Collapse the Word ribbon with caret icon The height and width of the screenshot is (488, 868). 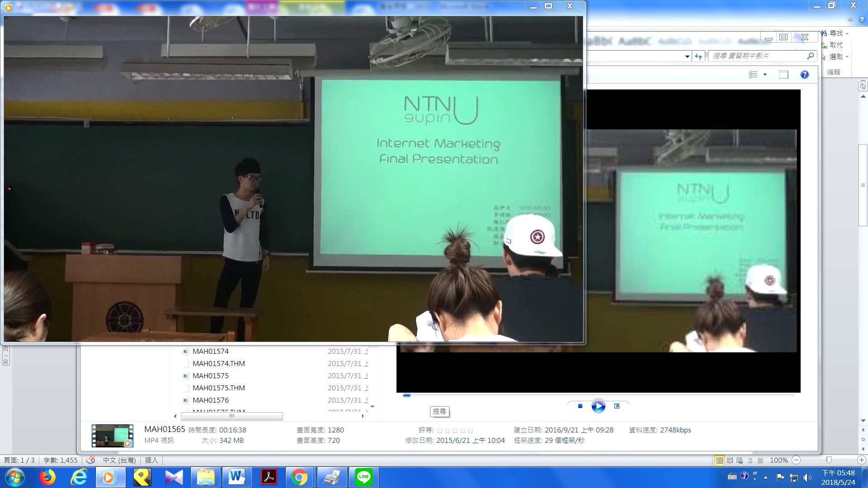point(850,20)
